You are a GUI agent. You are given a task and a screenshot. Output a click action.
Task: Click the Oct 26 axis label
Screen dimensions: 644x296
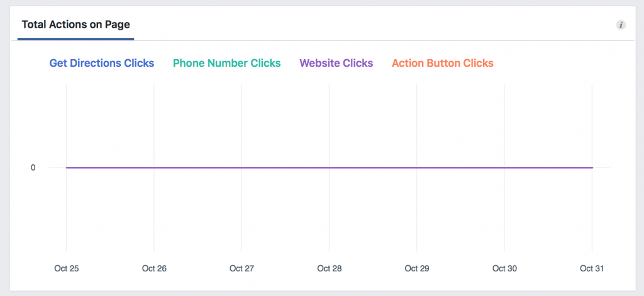pos(154,268)
